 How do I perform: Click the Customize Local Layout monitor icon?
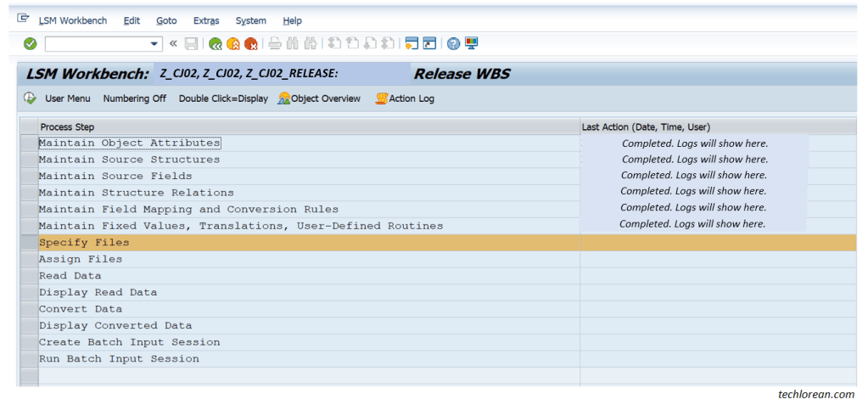pos(471,43)
